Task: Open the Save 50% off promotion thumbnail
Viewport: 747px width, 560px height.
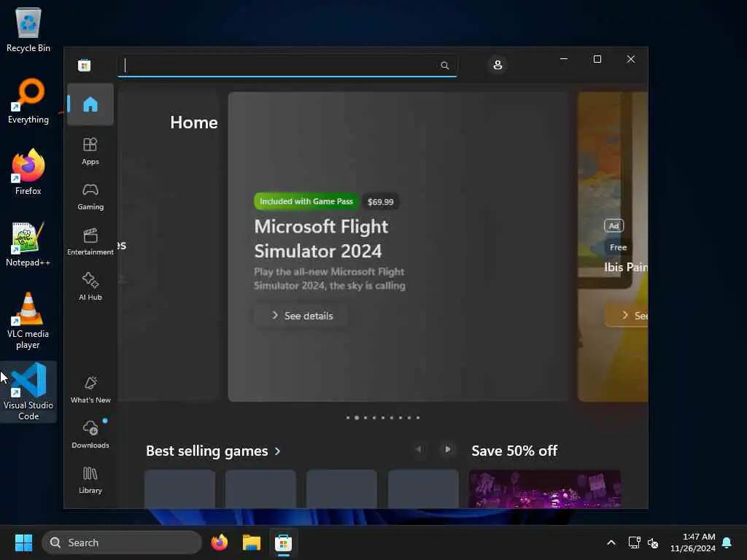Action: point(544,489)
